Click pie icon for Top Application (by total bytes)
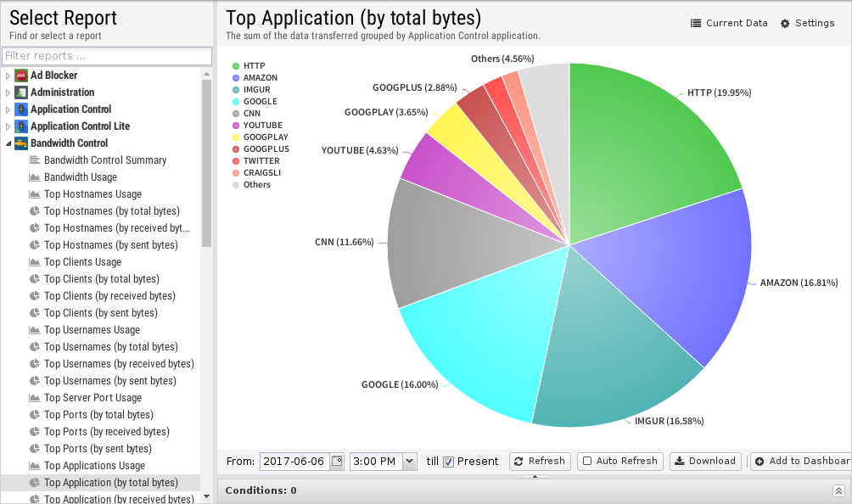 click(34, 482)
